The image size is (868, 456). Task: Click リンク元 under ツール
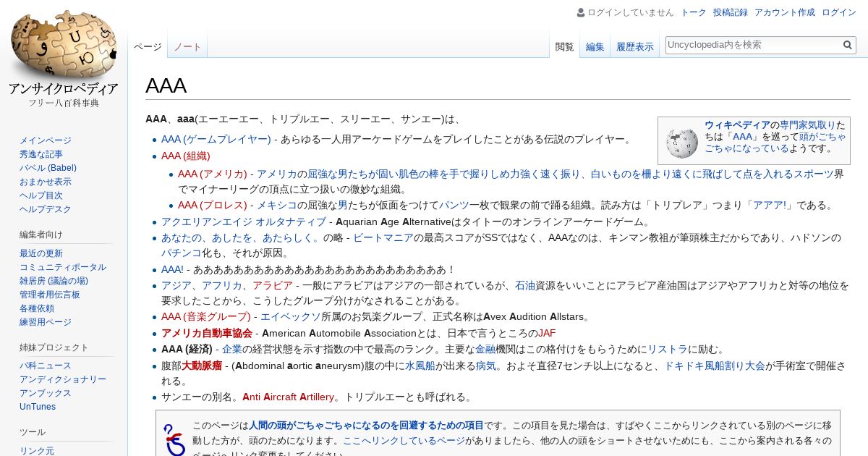tap(37, 451)
